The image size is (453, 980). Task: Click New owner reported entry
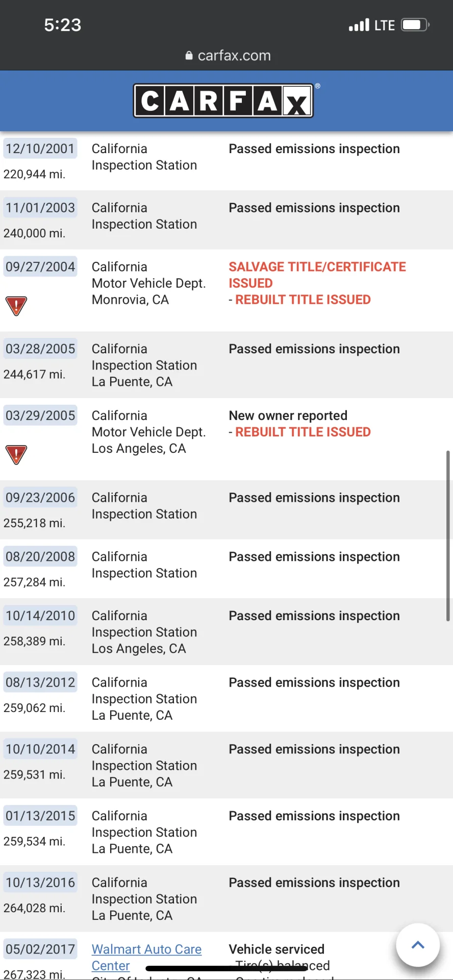(288, 415)
